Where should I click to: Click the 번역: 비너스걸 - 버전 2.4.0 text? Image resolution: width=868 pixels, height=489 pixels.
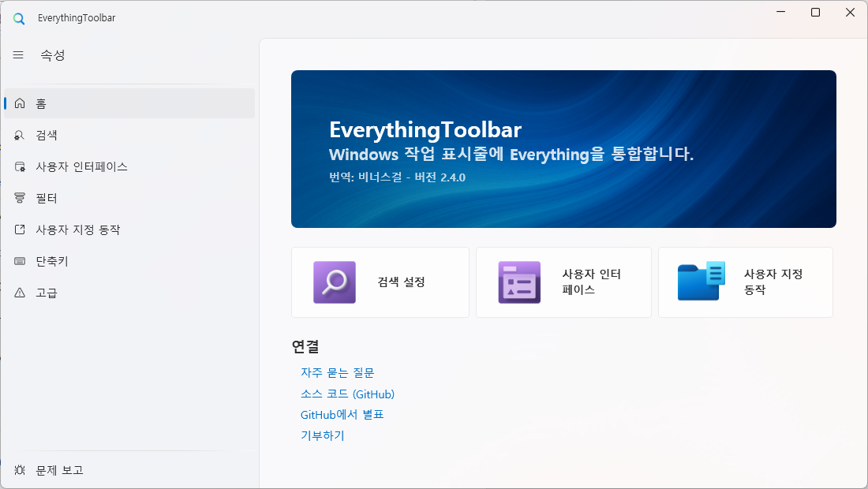pos(397,177)
